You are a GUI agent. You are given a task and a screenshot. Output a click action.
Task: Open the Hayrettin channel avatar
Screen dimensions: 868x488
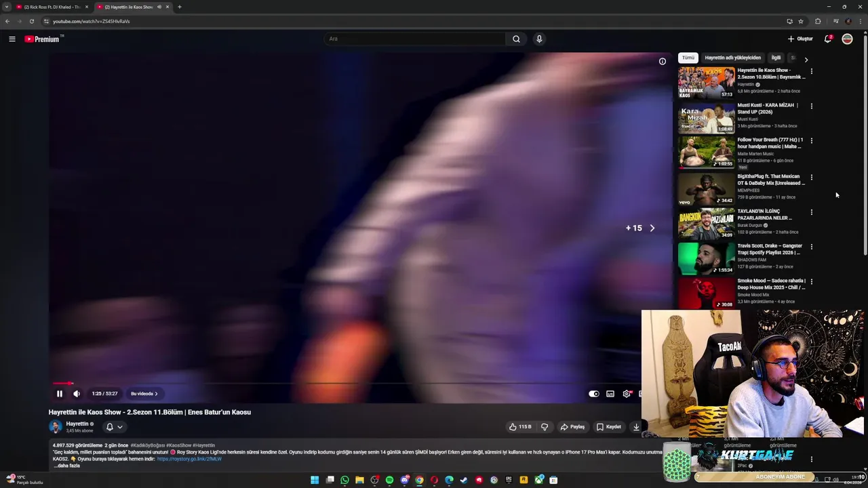tap(56, 426)
